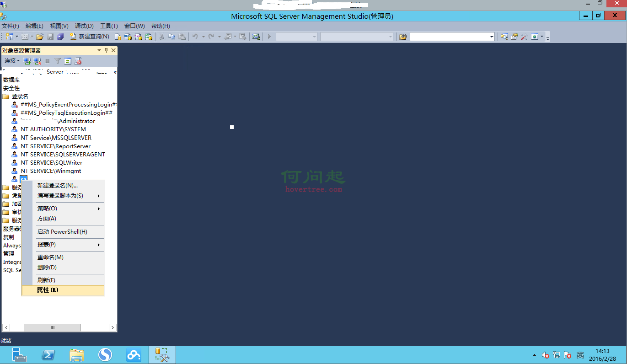The image size is (627, 364).
Task: Click the MDX query icon
Action: [128, 37]
